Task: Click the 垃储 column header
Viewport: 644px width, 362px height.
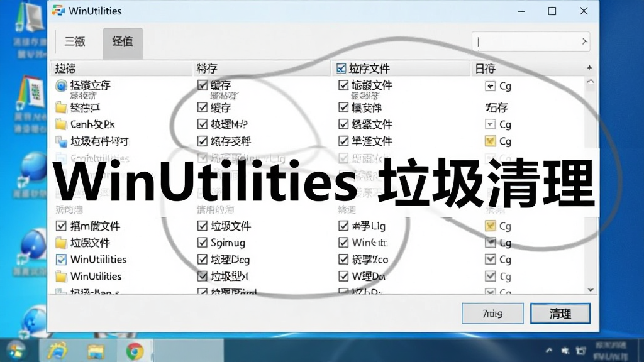Action: [x=122, y=69]
